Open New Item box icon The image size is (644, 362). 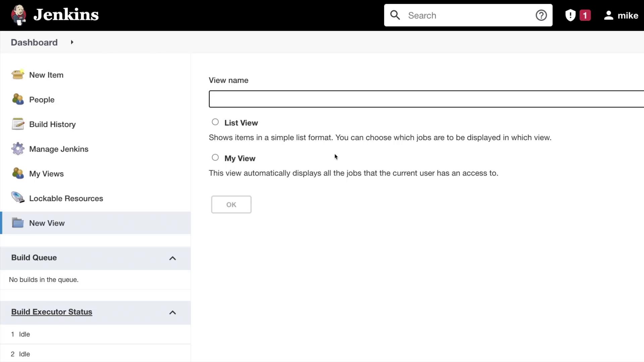click(18, 74)
